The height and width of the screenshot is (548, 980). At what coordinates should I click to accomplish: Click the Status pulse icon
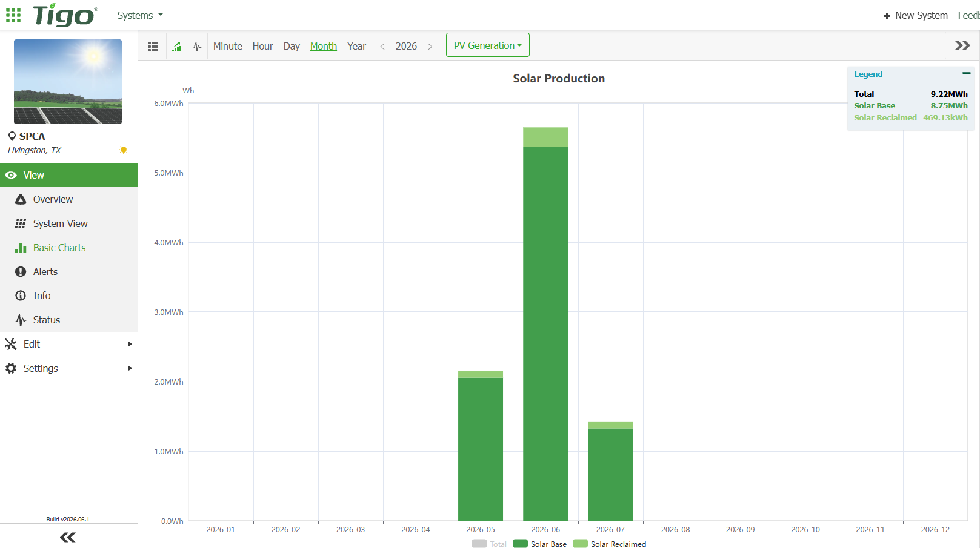click(21, 320)
